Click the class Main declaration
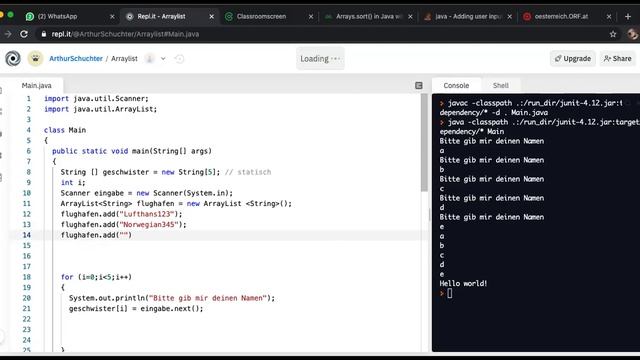The width and height of the screenshot is (640, 360). point(65,130)
